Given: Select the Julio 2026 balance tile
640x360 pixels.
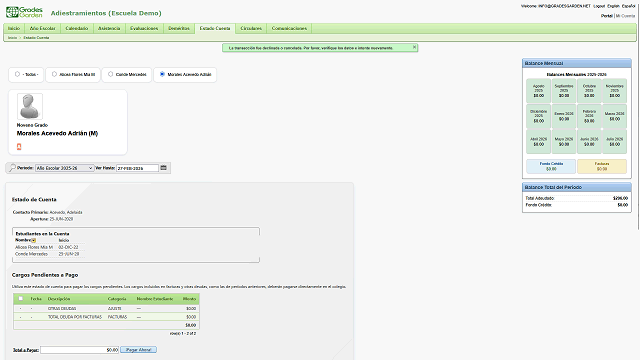Looking at the screenshot, I should pos(614,141).
